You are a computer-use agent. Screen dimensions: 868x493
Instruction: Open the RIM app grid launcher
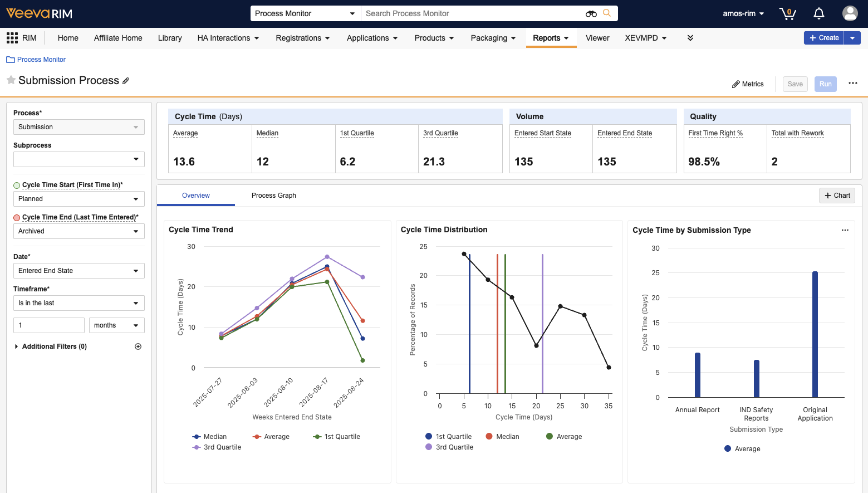tap(12, 38)
